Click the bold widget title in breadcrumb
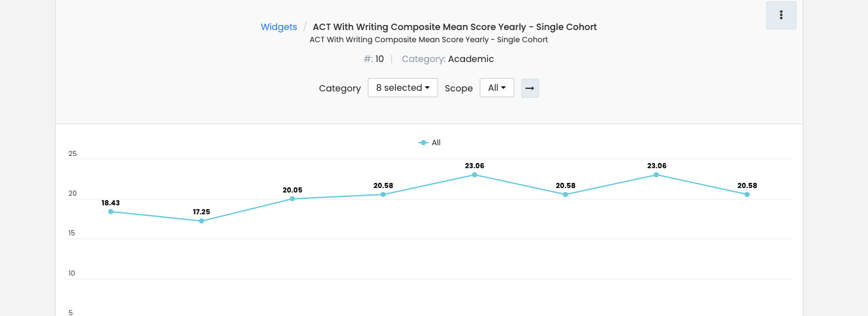 454,27
